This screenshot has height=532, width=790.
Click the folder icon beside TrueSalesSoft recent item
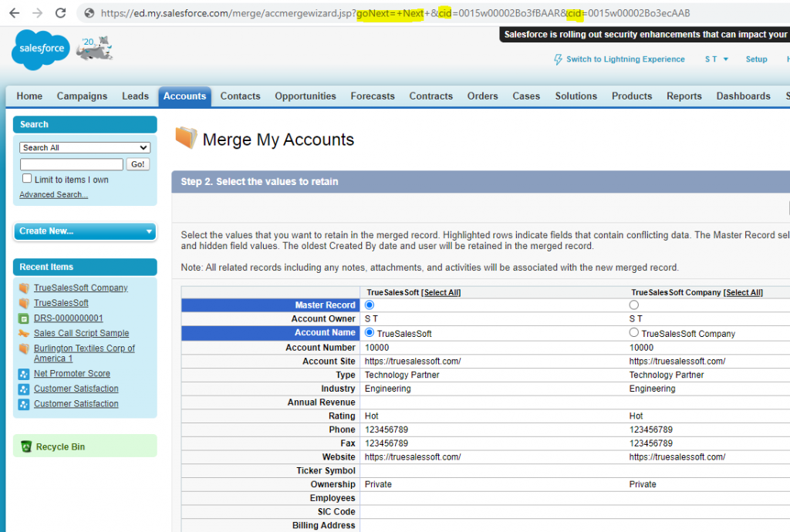[x=24, y=303]
